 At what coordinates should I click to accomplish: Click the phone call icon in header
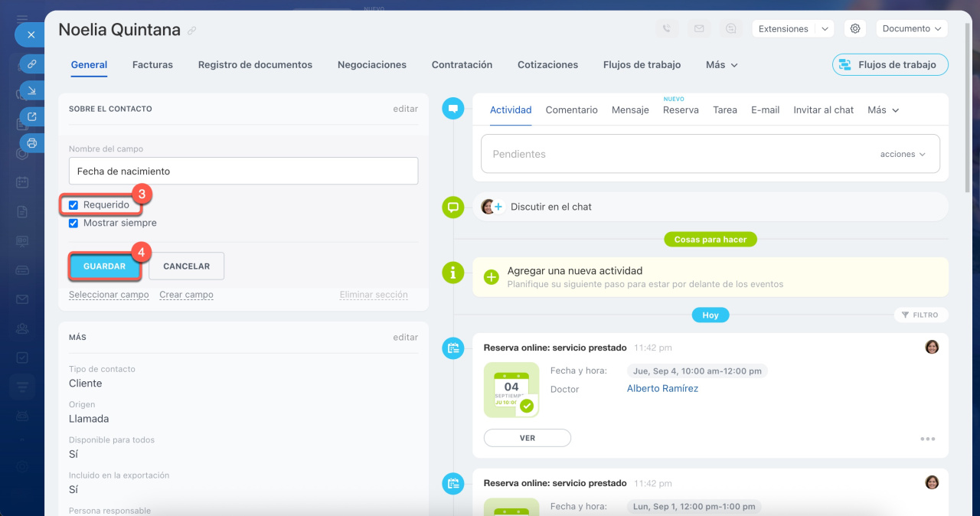click(x=666, y=29)
